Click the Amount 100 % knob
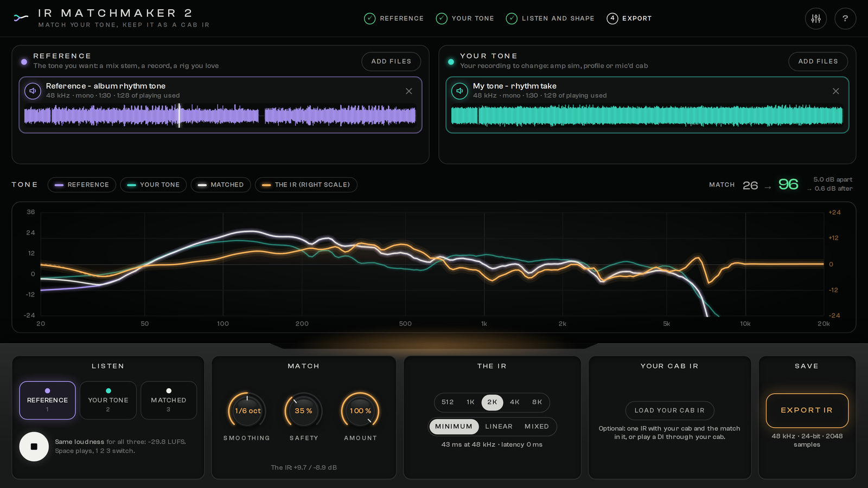 click(360, 411)
